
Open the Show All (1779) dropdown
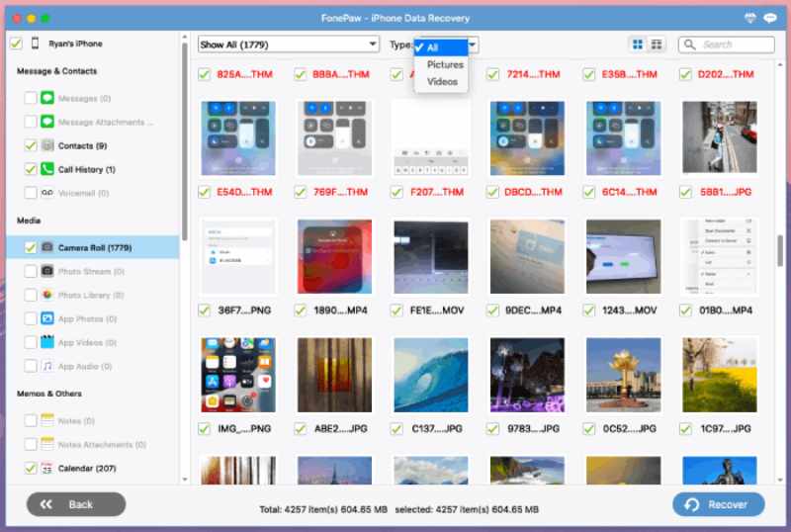click(288, 44)
